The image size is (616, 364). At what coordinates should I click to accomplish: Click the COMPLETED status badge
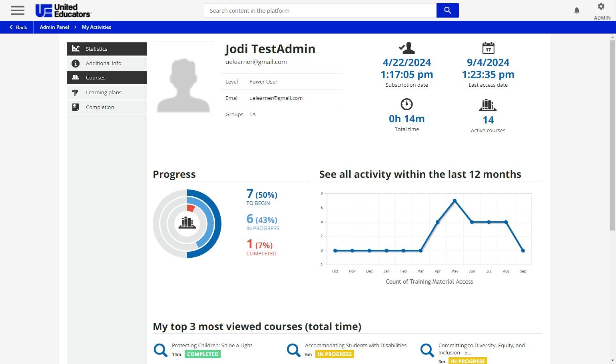203,354
